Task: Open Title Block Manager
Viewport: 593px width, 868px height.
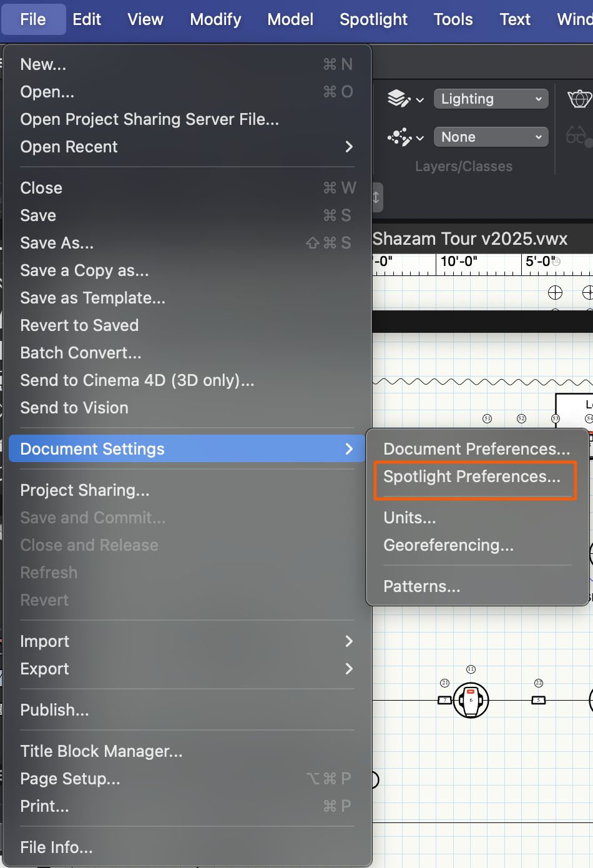Action: pos(101,751)
